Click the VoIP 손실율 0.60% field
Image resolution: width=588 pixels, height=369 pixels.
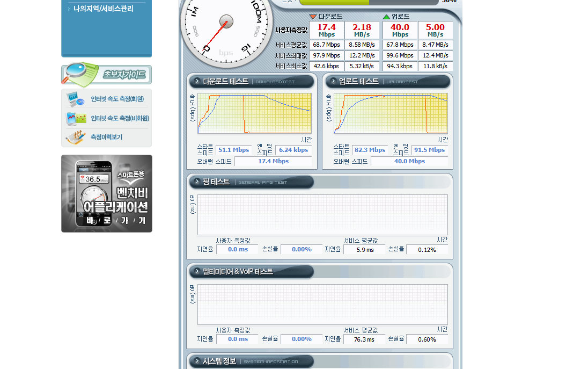coord(427,339)
